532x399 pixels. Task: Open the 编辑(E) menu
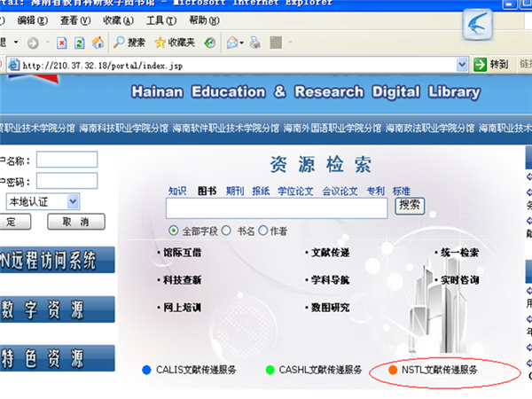33,20
